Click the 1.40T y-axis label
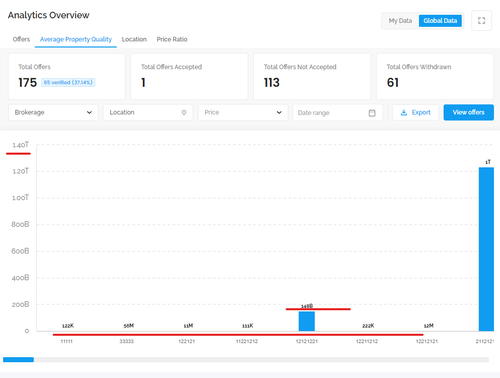 [x=20, y=145]
